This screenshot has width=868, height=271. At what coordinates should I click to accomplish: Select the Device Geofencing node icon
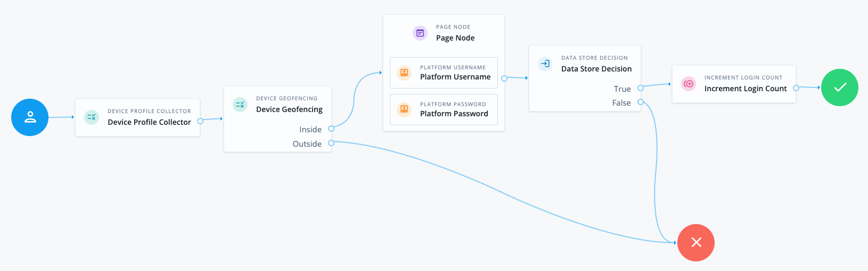click(240, 105)
